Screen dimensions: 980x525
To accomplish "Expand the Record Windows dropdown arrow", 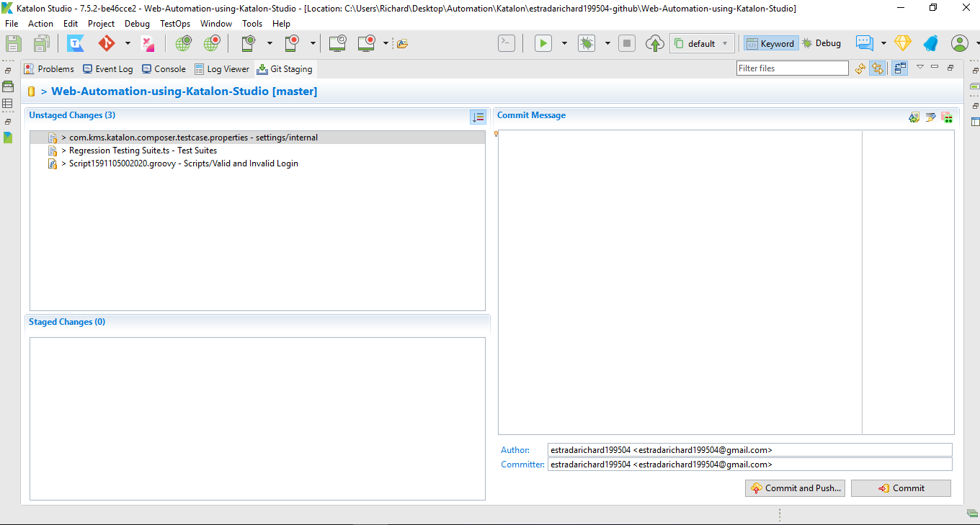I will tap(386, 43).
